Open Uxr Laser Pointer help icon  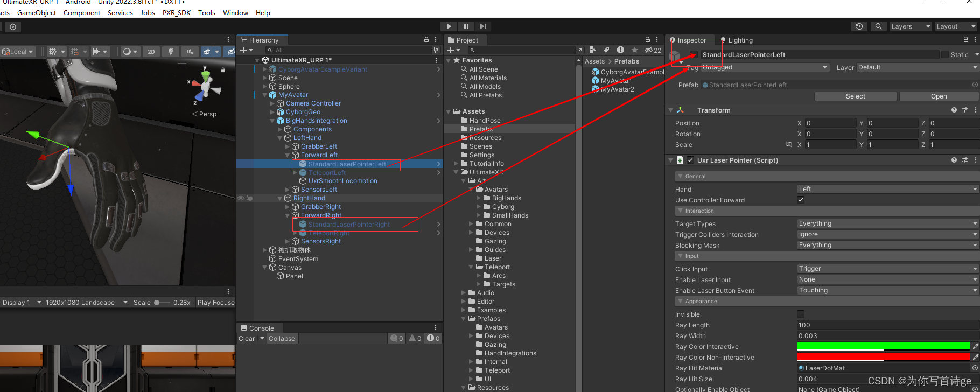point(954,160)
